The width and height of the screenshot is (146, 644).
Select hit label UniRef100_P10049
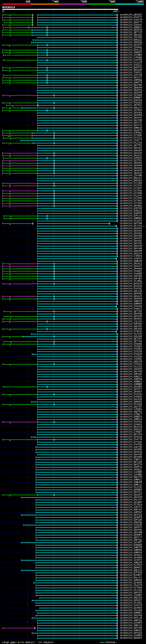point(131,610)
